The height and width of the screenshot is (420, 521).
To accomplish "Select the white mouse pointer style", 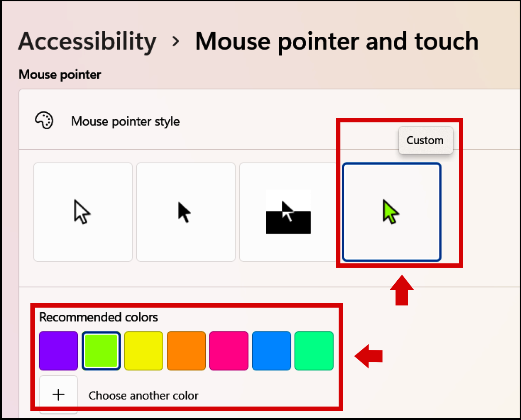I will tap(82, 212).
